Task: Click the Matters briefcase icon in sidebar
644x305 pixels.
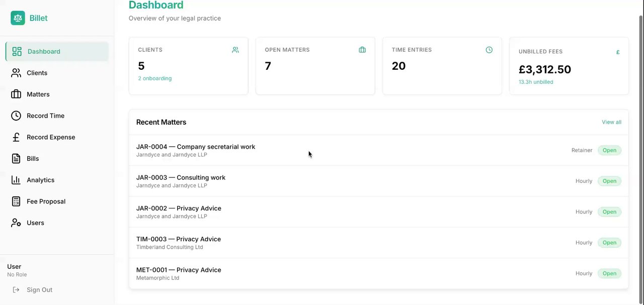Action: tap(16, 94)
